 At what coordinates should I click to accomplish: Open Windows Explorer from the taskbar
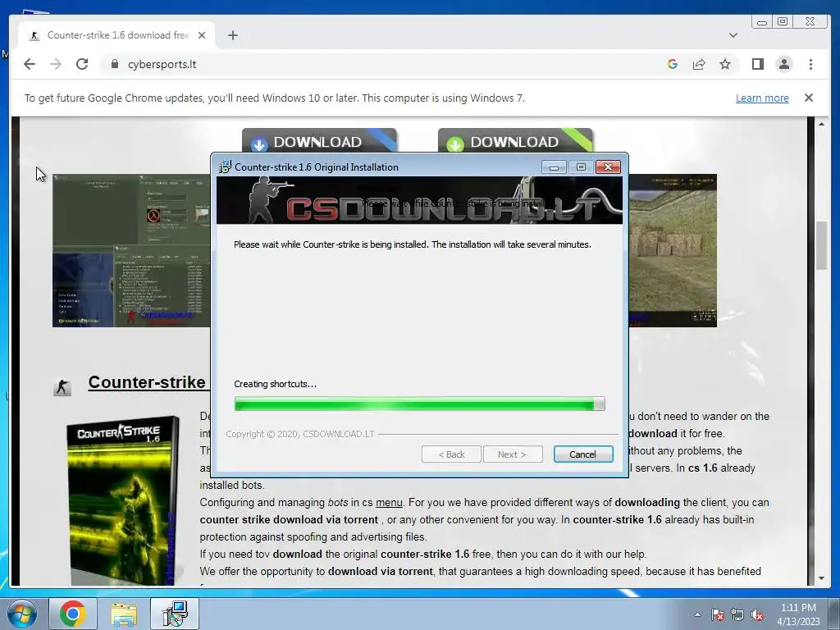124,614
